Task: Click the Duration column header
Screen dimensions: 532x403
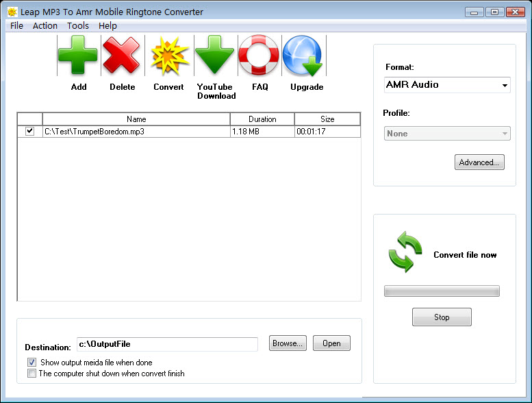Action: pos(262,119)
